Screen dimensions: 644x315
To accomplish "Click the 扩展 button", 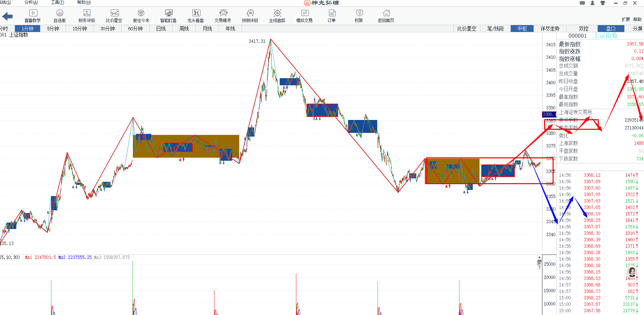I will tap(626, 19).
